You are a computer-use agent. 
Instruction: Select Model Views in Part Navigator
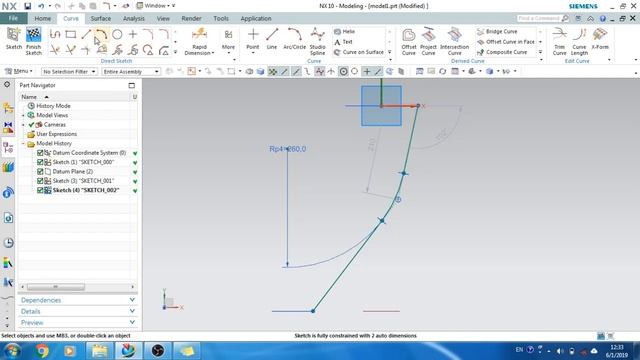pyautogui.click(x=52, y=115)
